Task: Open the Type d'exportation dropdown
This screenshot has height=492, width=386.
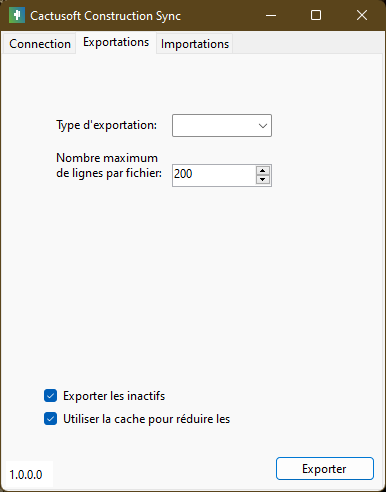Action: [x=222, y=126]
